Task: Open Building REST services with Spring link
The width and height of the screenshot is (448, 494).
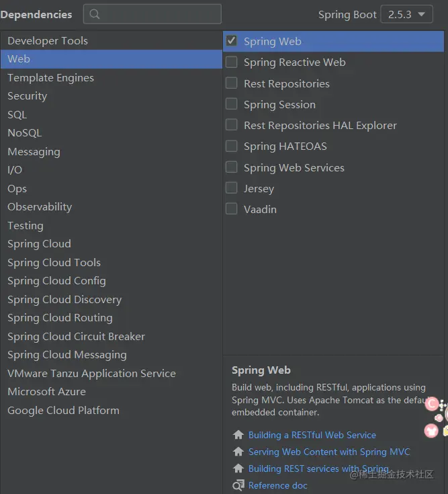Action: [x=318, y=468]
